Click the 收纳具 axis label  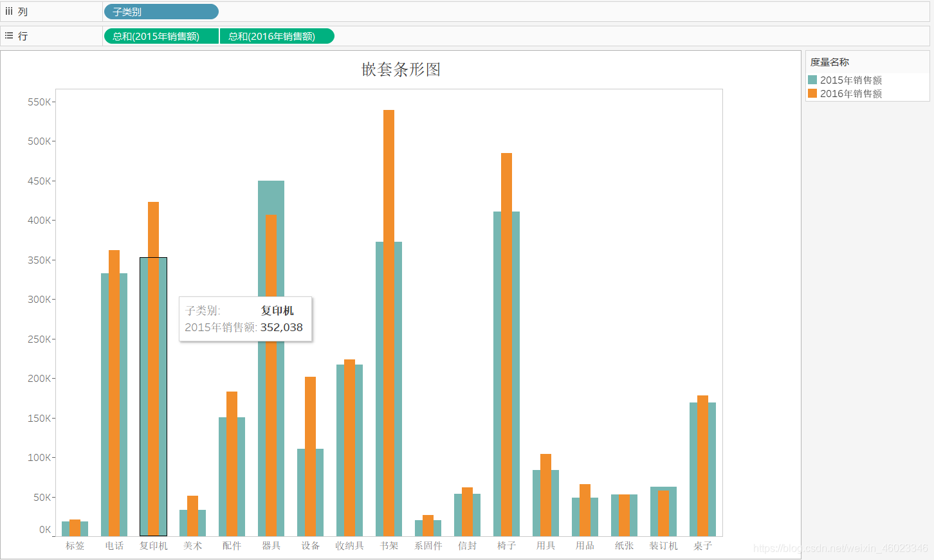[x=349, y=546]
